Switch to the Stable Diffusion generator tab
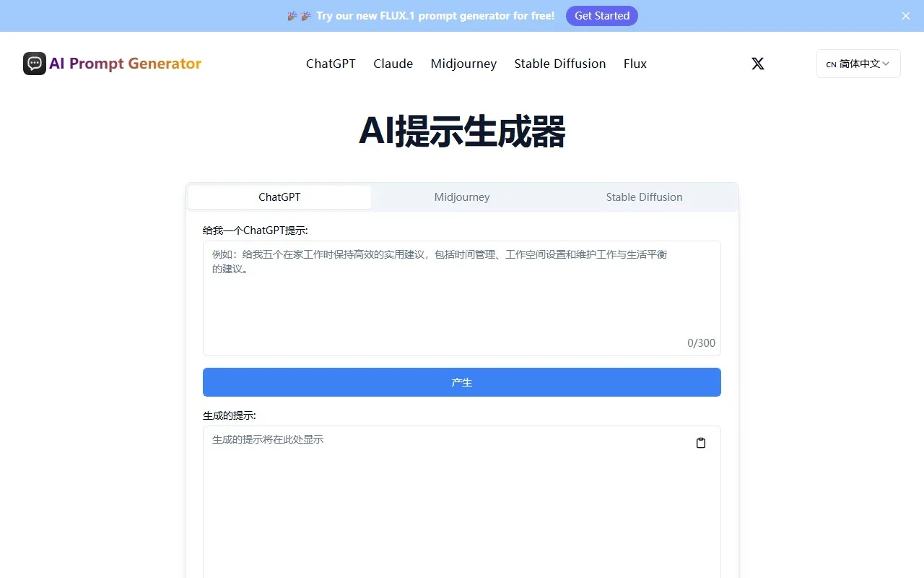The width and height of the screenshot is (924, 578). 644,197
